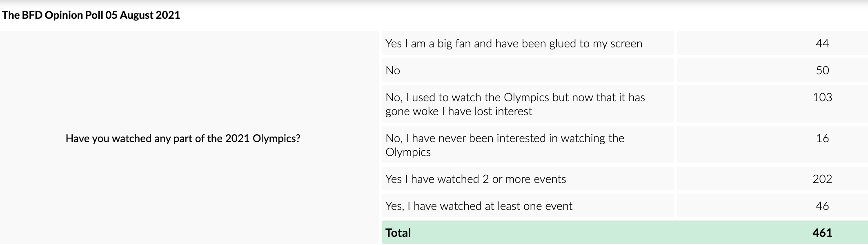Click the vote count 44
This screenshot has height=245, width=868.
[x=822, y=44]
